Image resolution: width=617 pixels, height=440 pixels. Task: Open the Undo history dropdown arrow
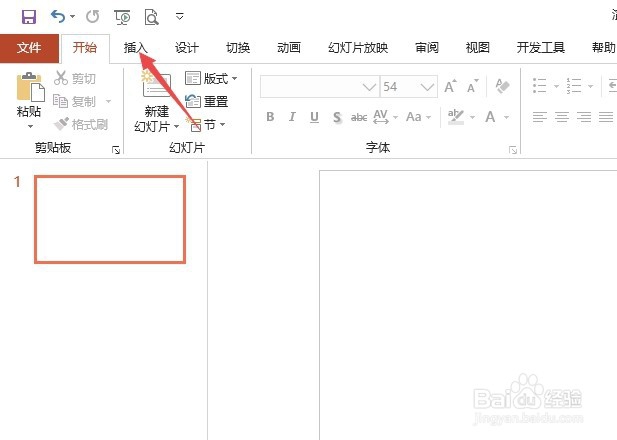click(x=72, y=17)
